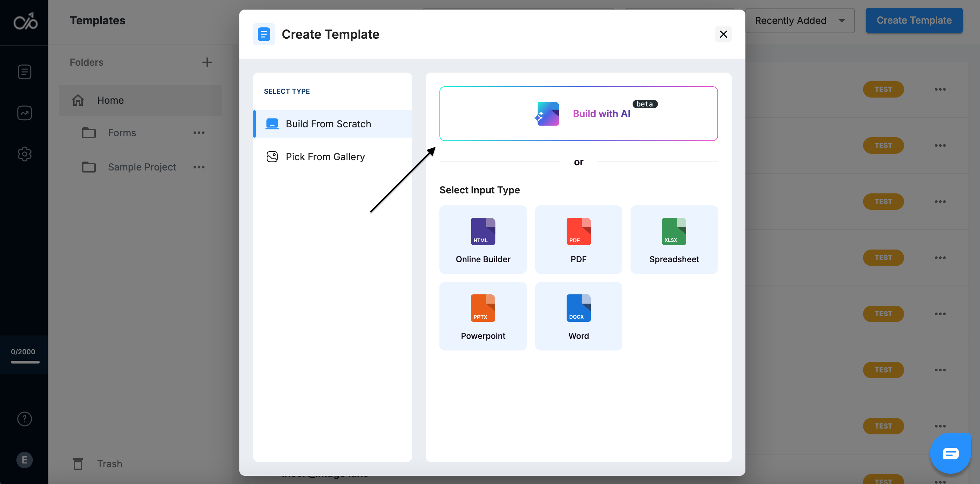Select Build From Scratch type
Screen dimensions: 980x484
[328, 124]
